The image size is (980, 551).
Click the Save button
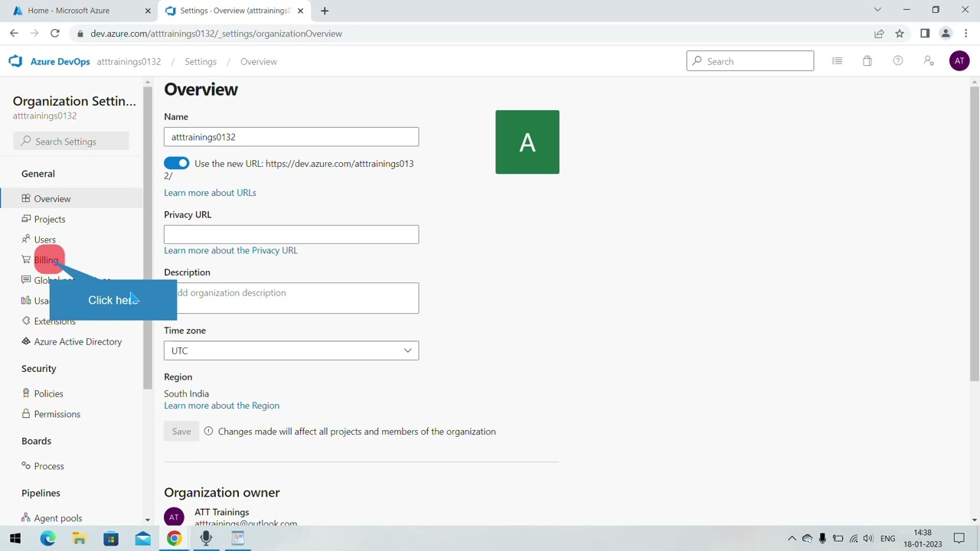pos(181,432)
